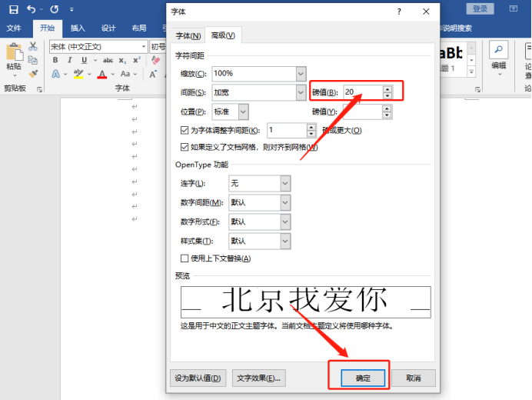
Task: Apply yellow text highlight color
Action: pos(78,74)
